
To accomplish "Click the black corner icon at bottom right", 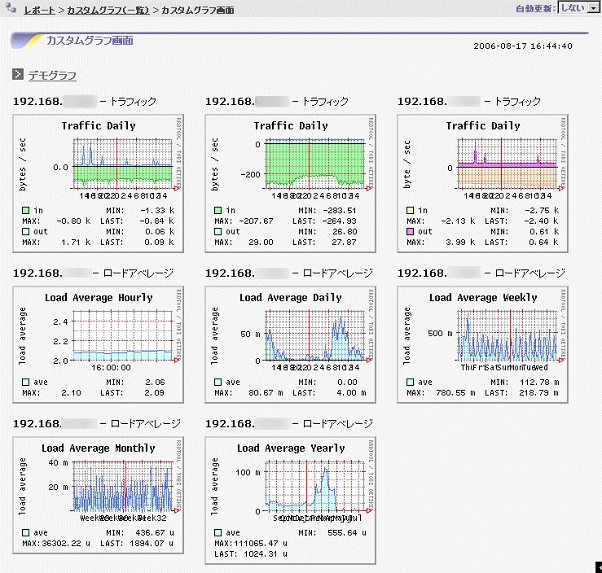I will (597, 567).
